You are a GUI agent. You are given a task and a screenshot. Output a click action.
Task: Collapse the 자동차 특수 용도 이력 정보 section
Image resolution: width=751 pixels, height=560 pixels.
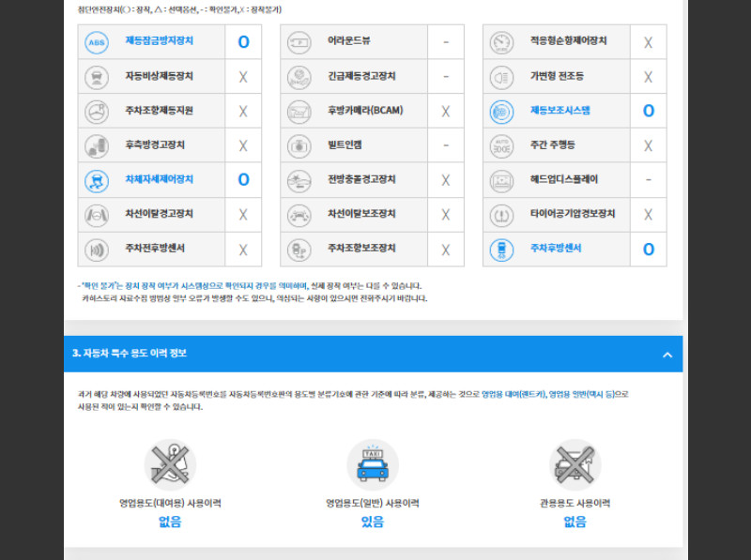[x=667, y=354]
